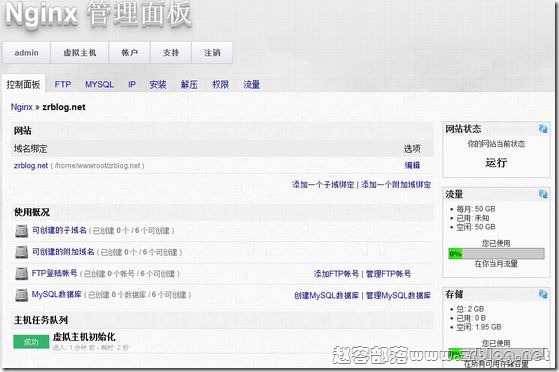Switch to the 解压 tab
Screen dimensions: 559x372
pos(189,85)
